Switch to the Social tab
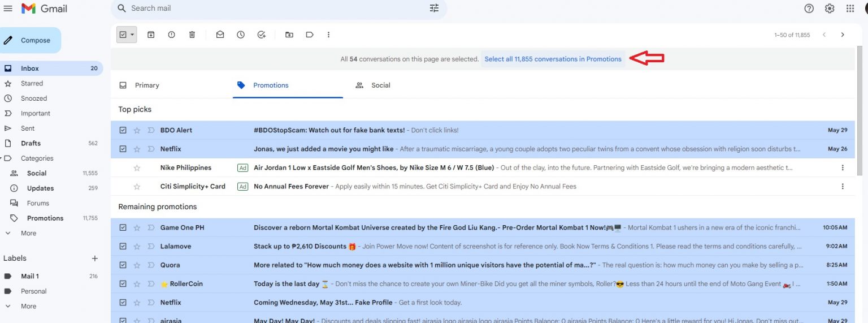Image resolution: width=868 pixels, height=323 pixels. click(380, 85)
